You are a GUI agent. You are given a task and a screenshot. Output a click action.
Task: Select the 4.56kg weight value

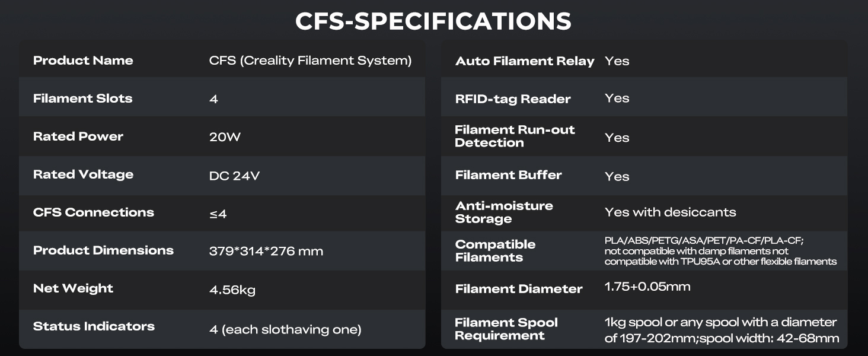(232, 290)
